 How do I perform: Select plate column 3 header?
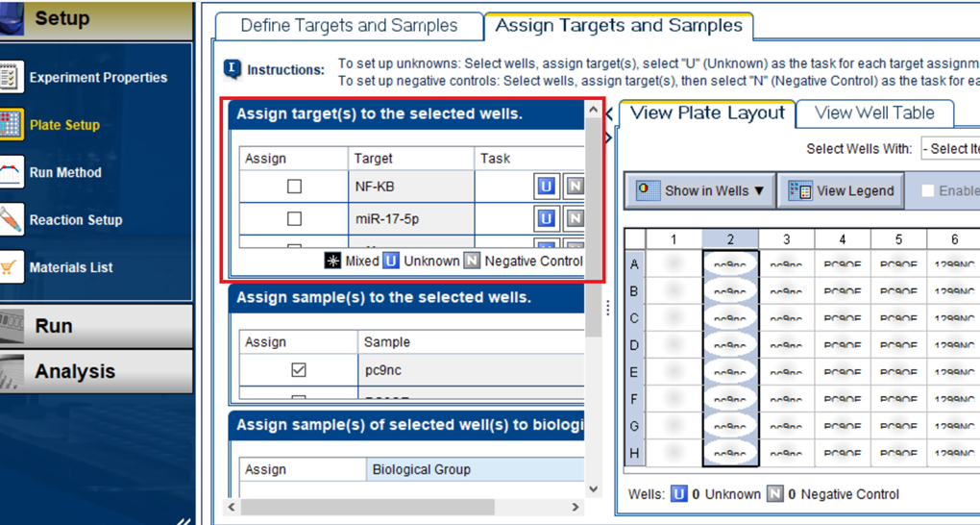786,239
